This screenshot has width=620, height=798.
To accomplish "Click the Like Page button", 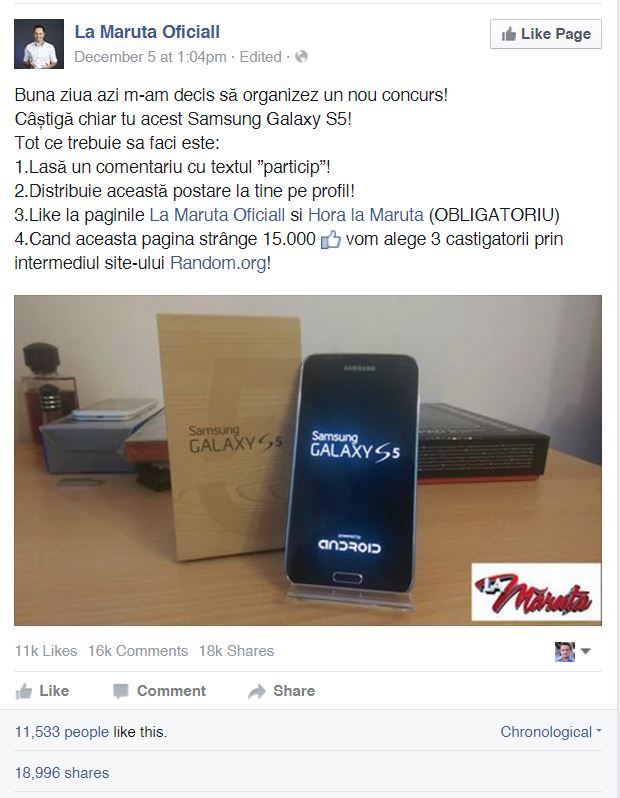I will (546, 34).
